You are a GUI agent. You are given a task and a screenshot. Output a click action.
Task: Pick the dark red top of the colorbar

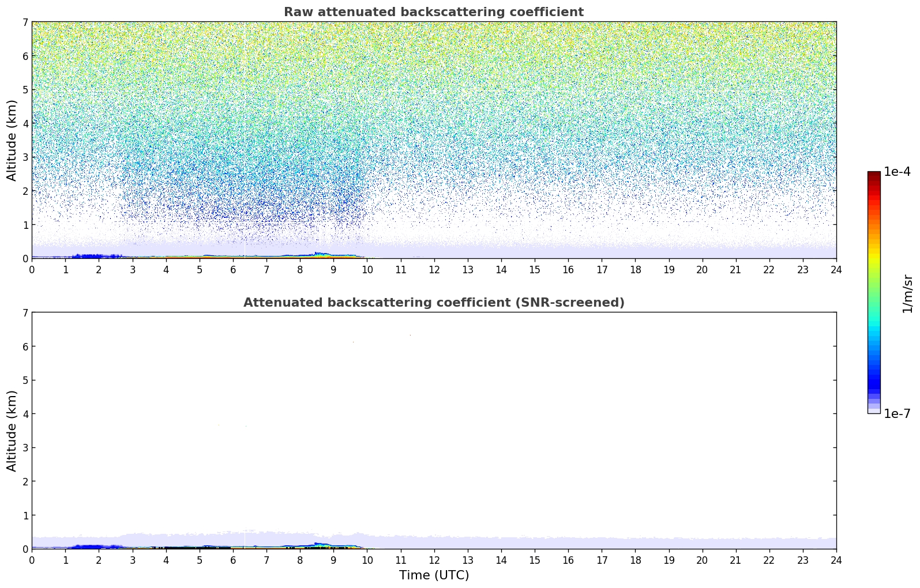(x=874, y=176)
